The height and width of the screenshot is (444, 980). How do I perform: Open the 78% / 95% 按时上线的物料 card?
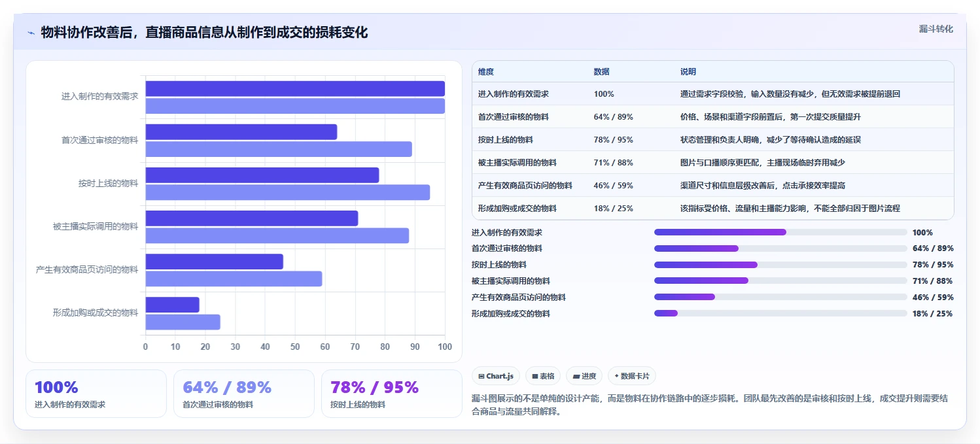tap(392, 394)
